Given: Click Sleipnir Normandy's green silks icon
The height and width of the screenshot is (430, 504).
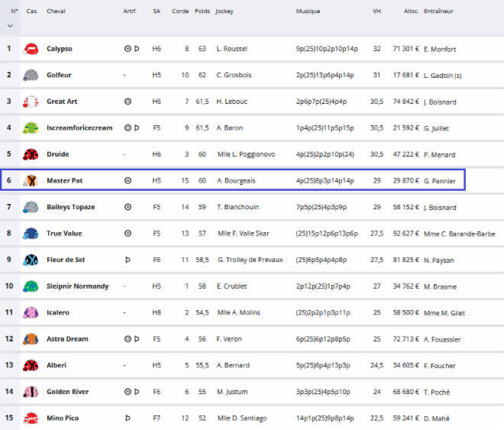Looking at the screenshot, I should tap(31, 286).
